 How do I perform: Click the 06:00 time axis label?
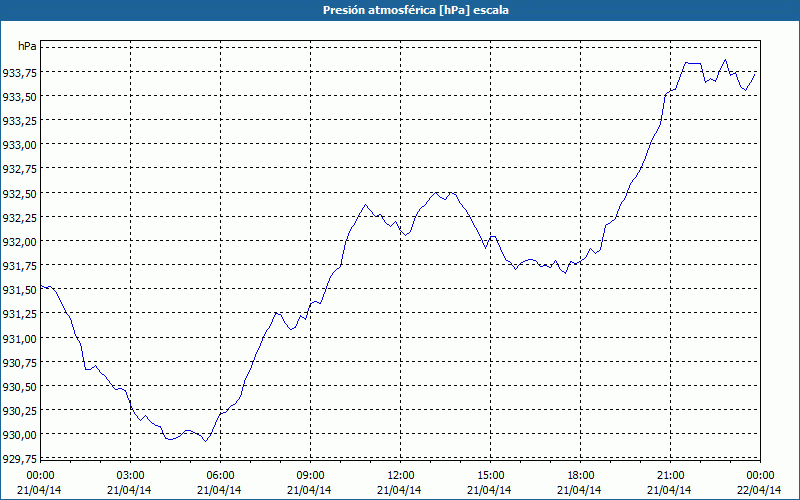pyautogui.click(x=220, y=476)
